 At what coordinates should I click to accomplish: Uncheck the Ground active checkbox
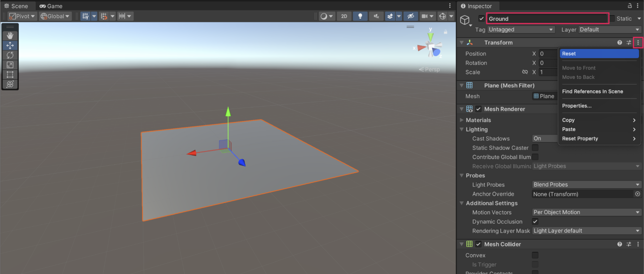click(x=481, y=19)
